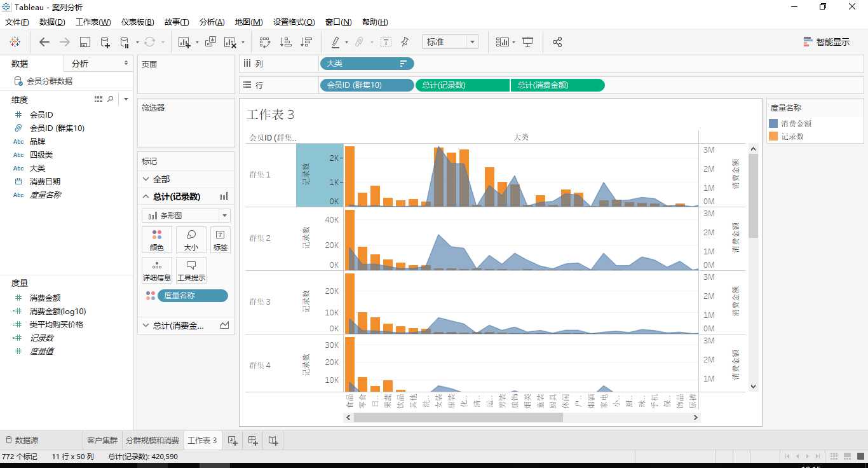
Task: Click the 工具提示 marks button
Action: 191,271
